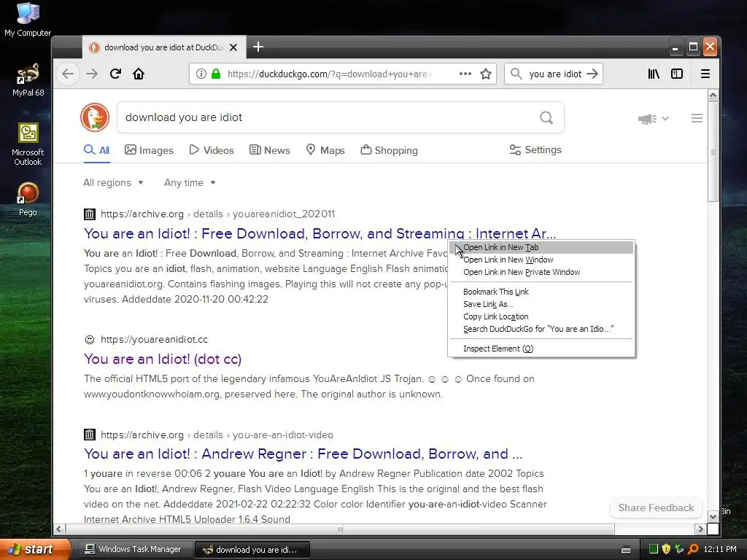Click the magnifier system tray icon
The height and width of the screenshot is (560, 747).
[693, 549]
